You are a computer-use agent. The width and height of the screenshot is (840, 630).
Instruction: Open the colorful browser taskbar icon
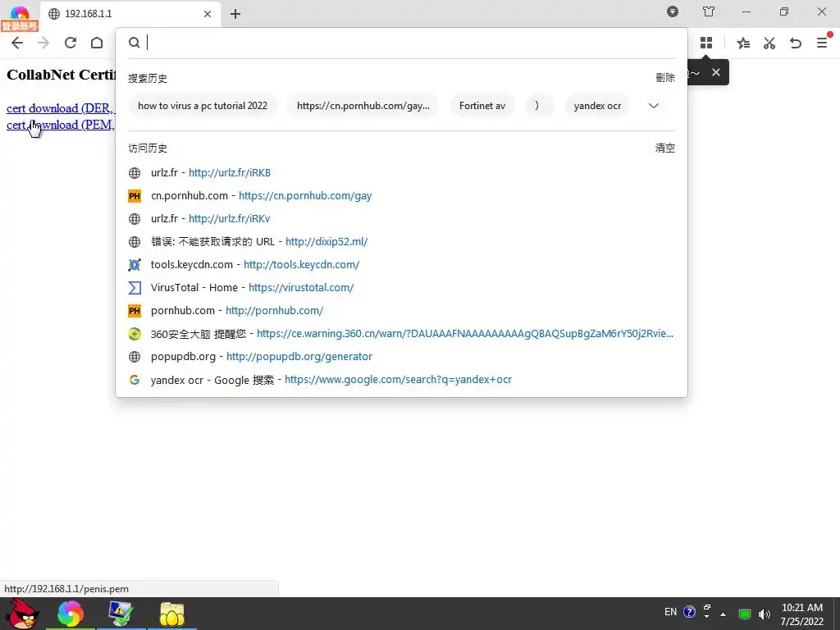[71, 614]
